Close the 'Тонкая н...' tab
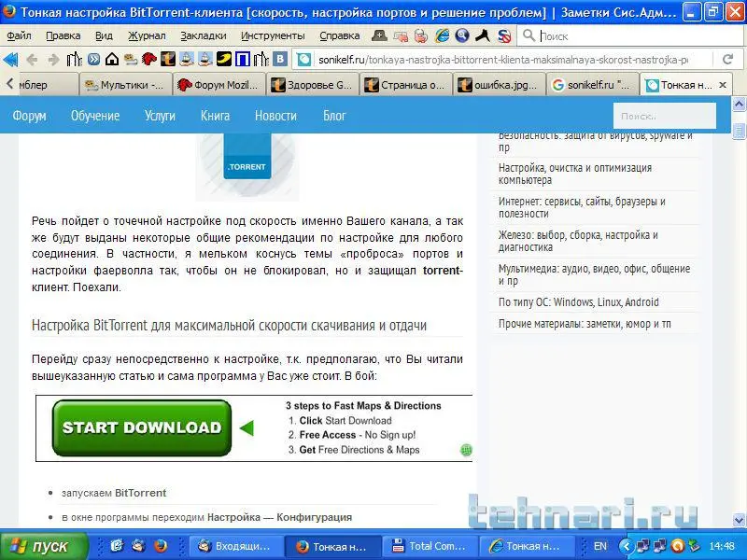This screenshot has width=747, height=560. (x=723, y=85)
